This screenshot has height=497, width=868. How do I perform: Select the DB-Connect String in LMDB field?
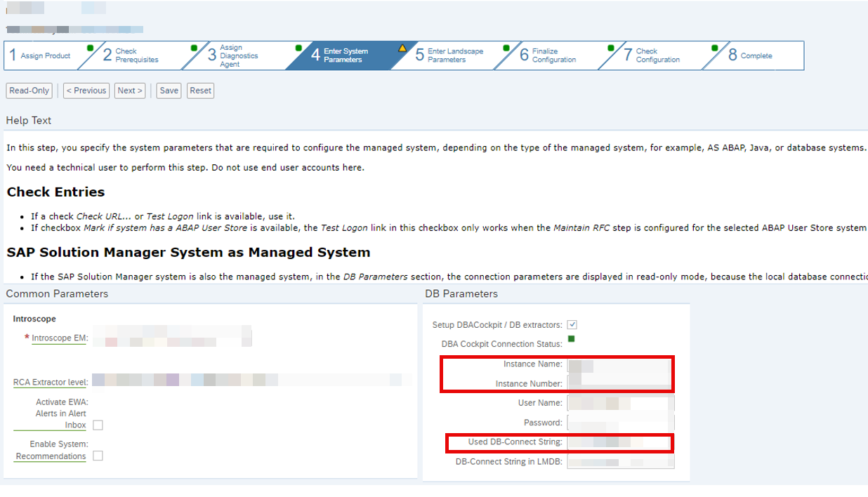click(x=621, y=462)
